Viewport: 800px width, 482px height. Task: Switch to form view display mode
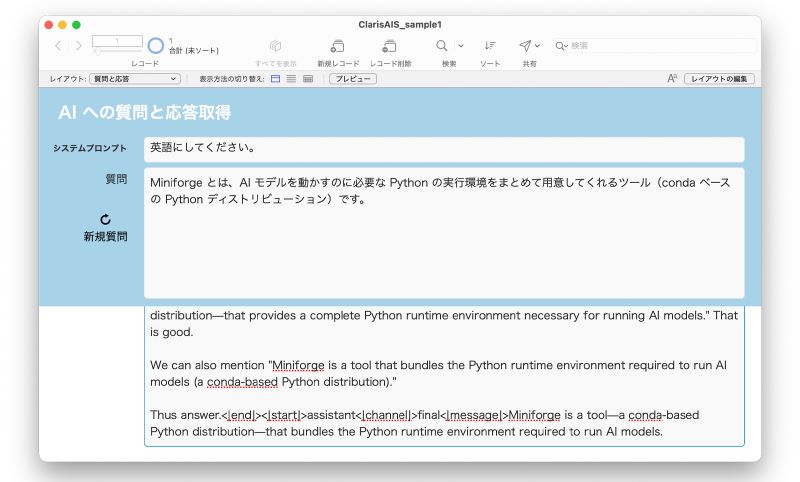276,79
